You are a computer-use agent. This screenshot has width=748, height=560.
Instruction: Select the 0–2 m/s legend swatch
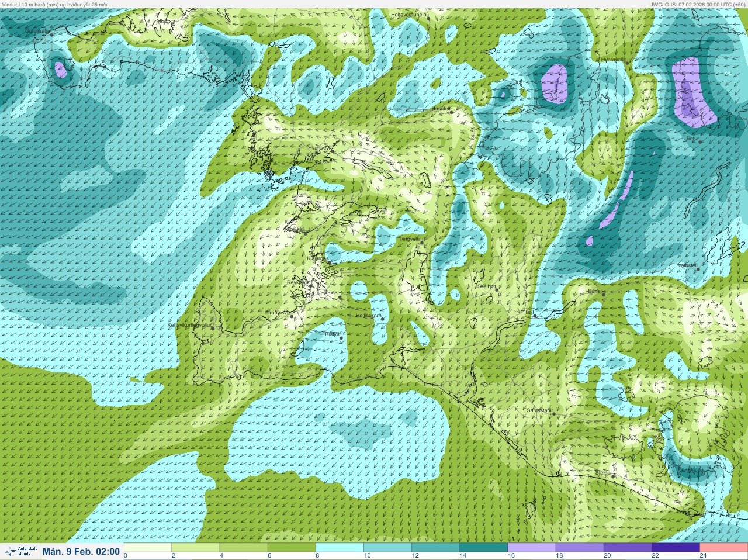pyautogui.click(x=149, y=548)
